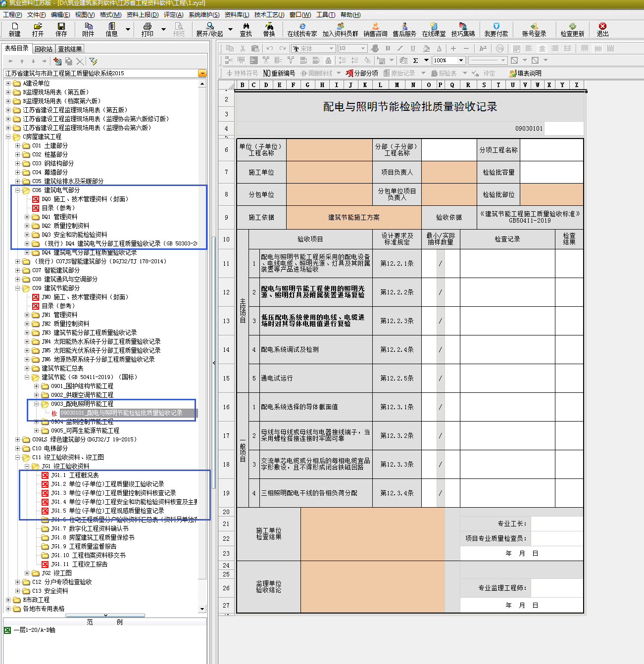This screenshot has width=644, height=664.
Task: Toggle checkbox beside 一层1-20/A-D轴
Action: click(x=7, y=630)
